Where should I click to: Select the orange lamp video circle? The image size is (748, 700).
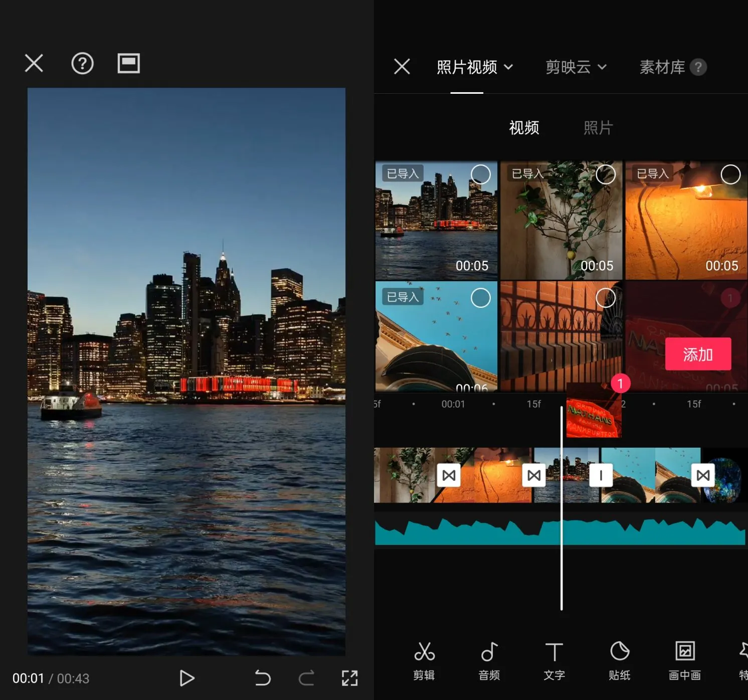pyautogui.click(x=730, y=174)
